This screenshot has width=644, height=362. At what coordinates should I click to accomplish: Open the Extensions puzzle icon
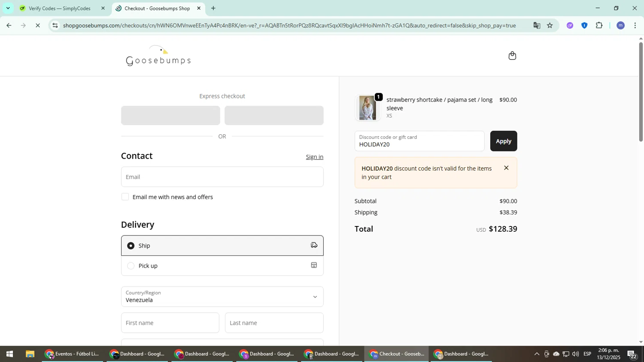(599, 25)
